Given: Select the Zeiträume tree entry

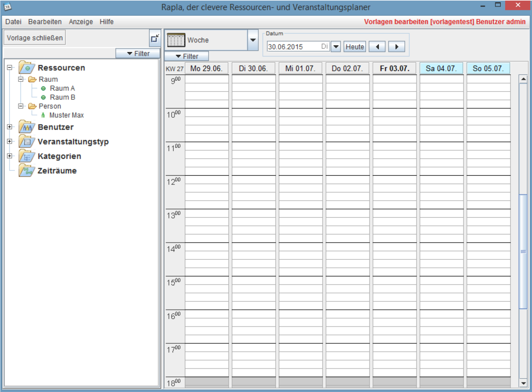Looking at the screenshot, I should point(57,171).
